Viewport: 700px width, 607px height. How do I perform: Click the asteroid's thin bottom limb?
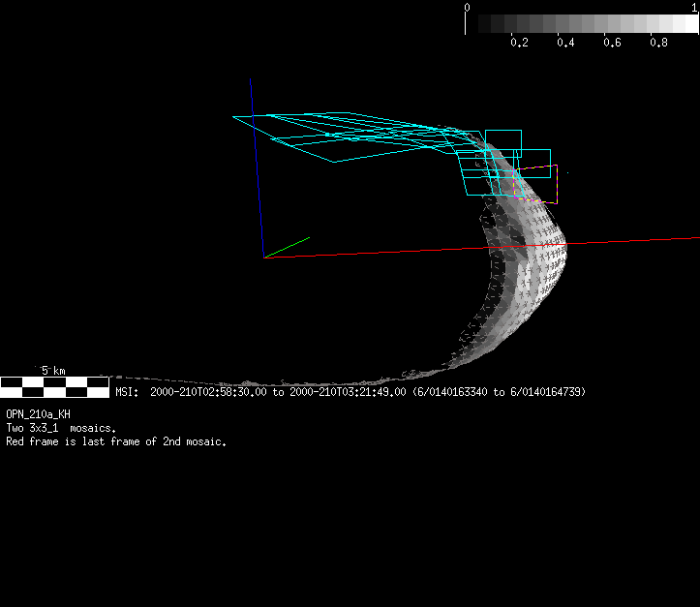pos(290,383)
